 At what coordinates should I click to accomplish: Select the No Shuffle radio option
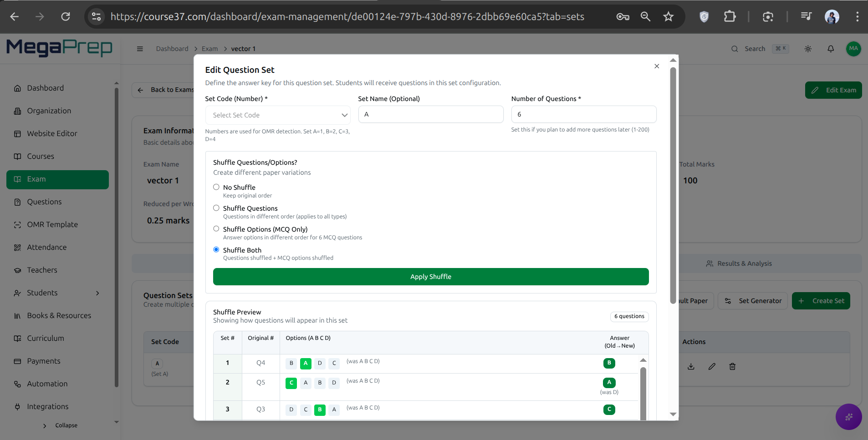pos(216,187)
